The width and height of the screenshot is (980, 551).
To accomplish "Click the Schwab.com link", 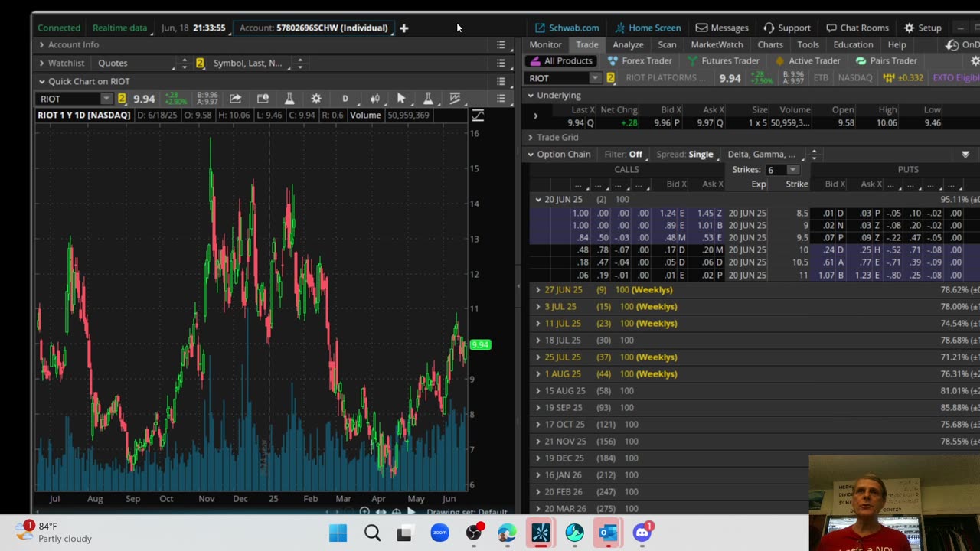I will click(x=567, y=28).
